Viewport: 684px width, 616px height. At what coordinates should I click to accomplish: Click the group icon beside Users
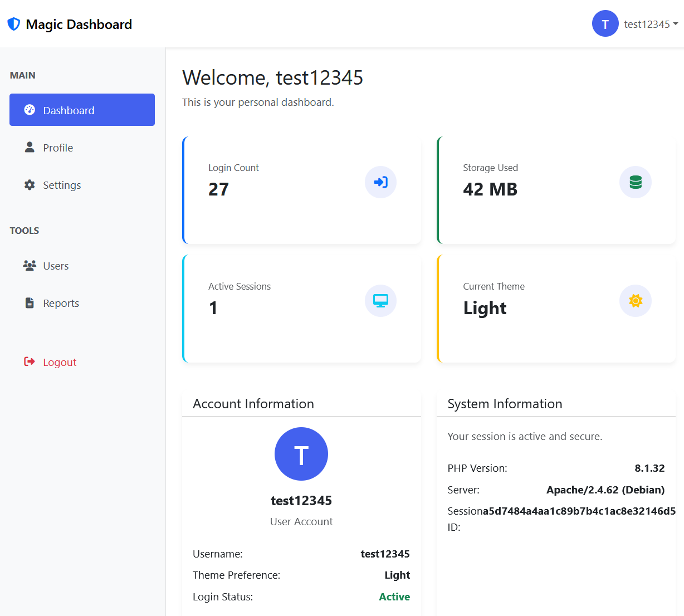coord(30,266)
